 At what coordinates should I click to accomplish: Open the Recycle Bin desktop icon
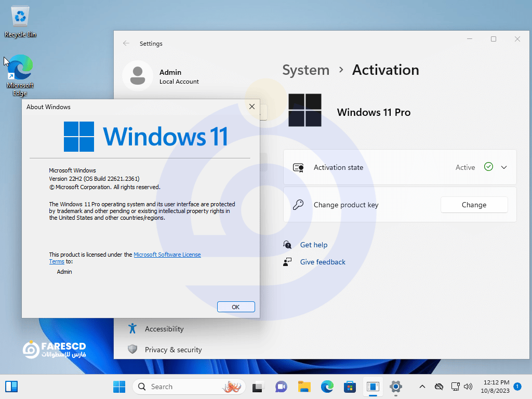coord(20,21)
